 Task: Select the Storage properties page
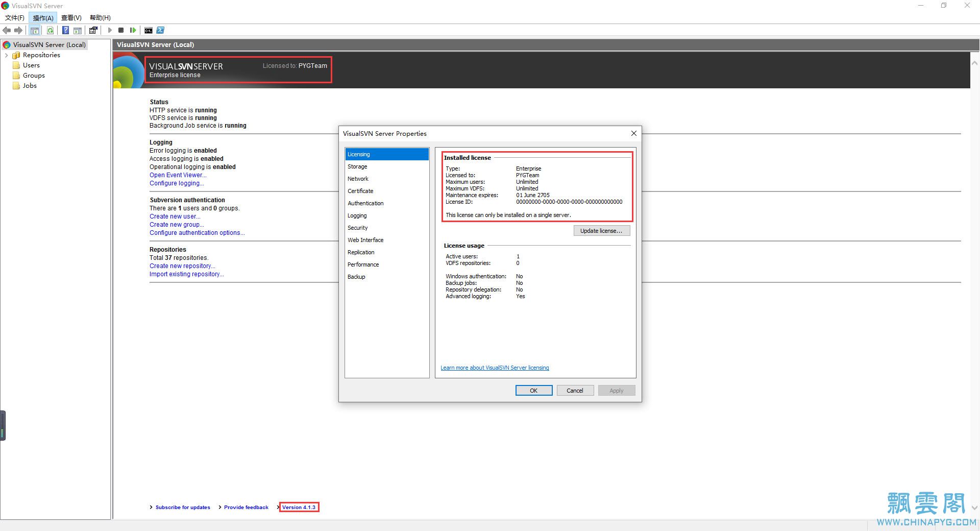pyautogui.click(x=387, y=166)
